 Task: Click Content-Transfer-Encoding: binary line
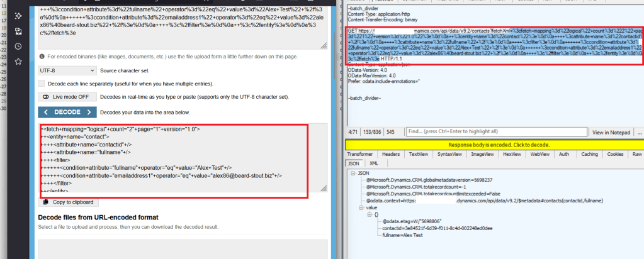382,19
